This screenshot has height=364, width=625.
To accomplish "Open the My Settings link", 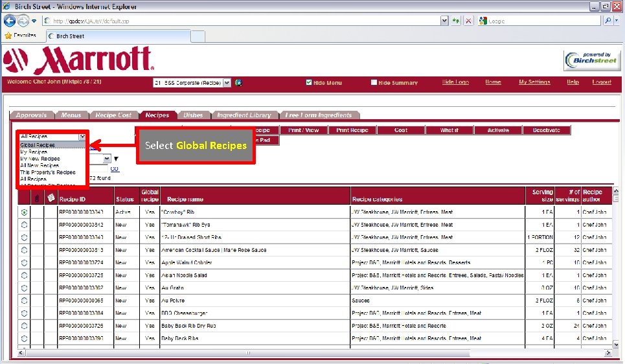I will (534, 82).
